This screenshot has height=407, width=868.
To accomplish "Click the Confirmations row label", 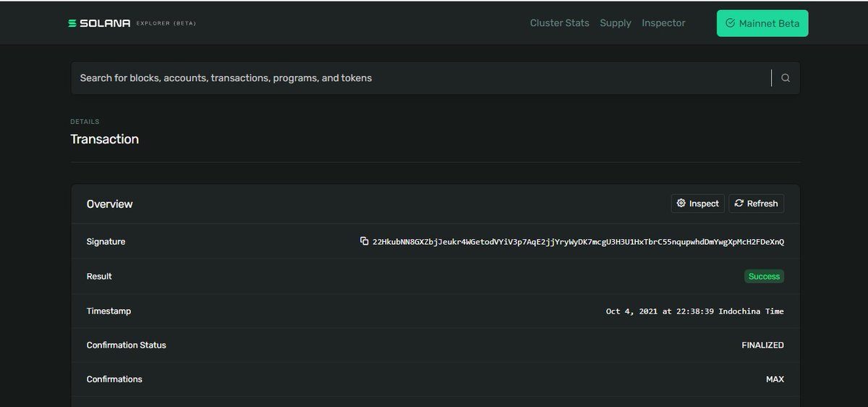I will tap(114, 379).
